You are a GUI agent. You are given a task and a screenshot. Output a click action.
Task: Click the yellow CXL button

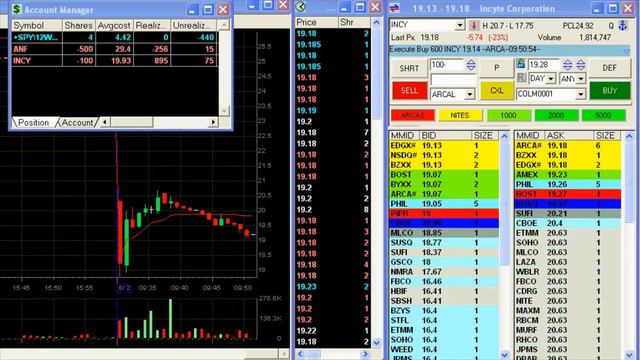click(x=496, y=90)
